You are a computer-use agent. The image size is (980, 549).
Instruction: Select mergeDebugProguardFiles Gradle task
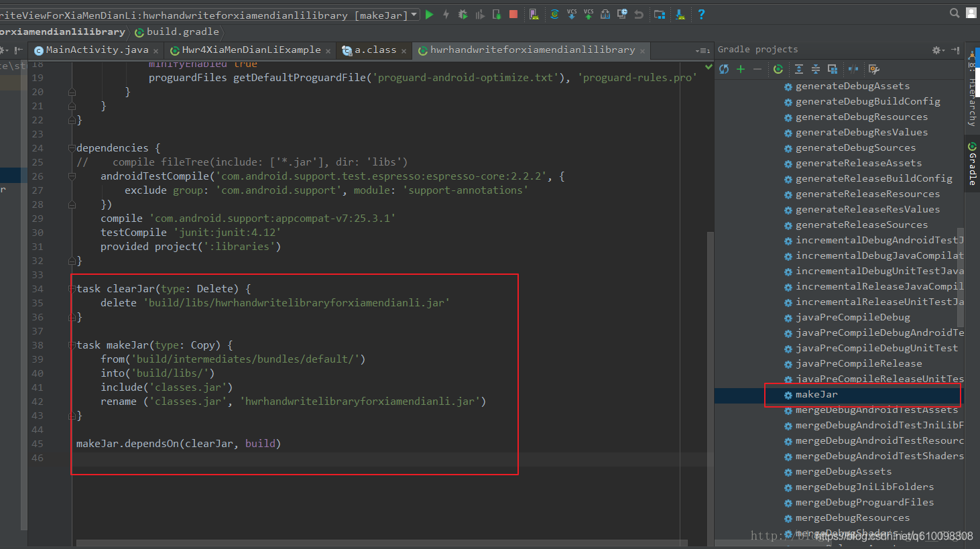click(x=865, y=502)
